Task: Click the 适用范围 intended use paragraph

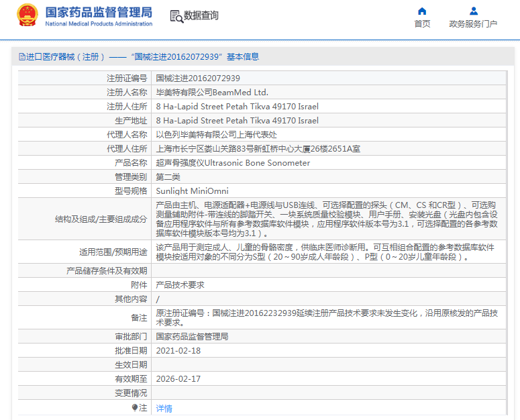Action: tap(325, 252)
